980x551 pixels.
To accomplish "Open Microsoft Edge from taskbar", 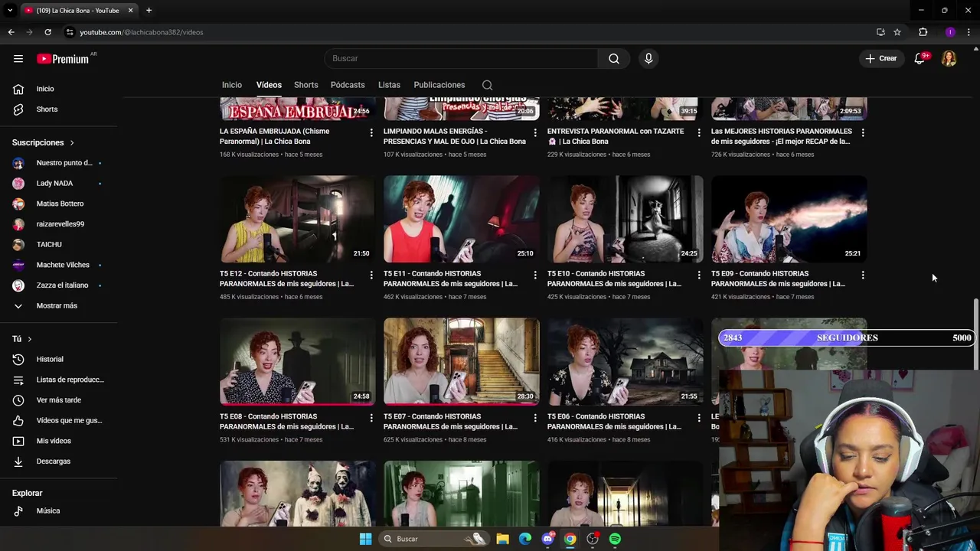I will [x=524, y=539].
